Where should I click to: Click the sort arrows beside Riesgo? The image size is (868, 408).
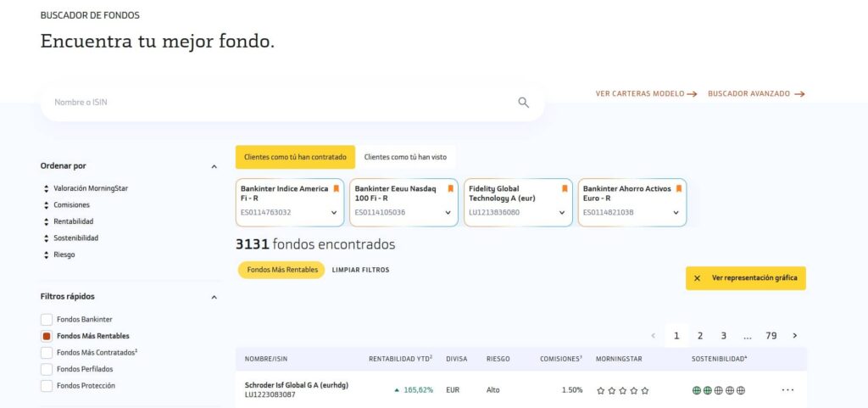tap(47, 255)
